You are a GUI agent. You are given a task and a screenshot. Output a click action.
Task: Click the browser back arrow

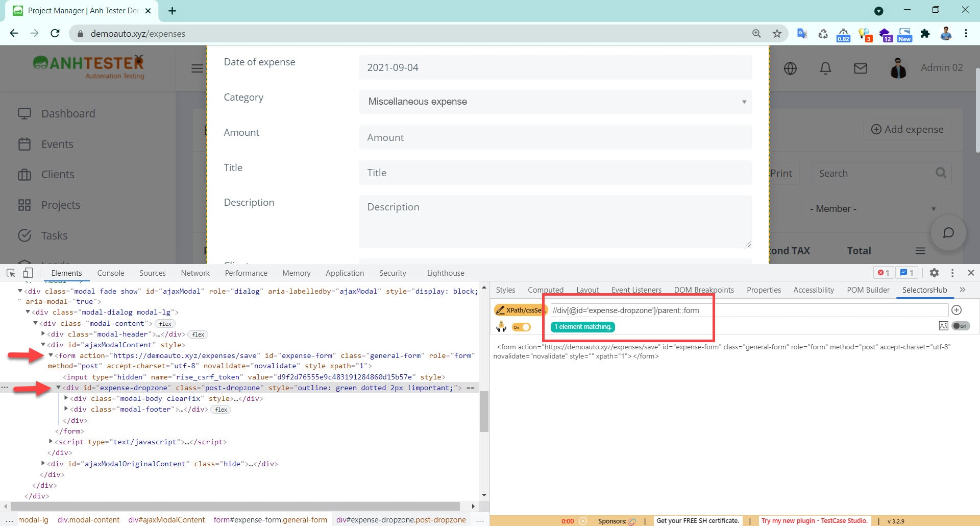14,33
